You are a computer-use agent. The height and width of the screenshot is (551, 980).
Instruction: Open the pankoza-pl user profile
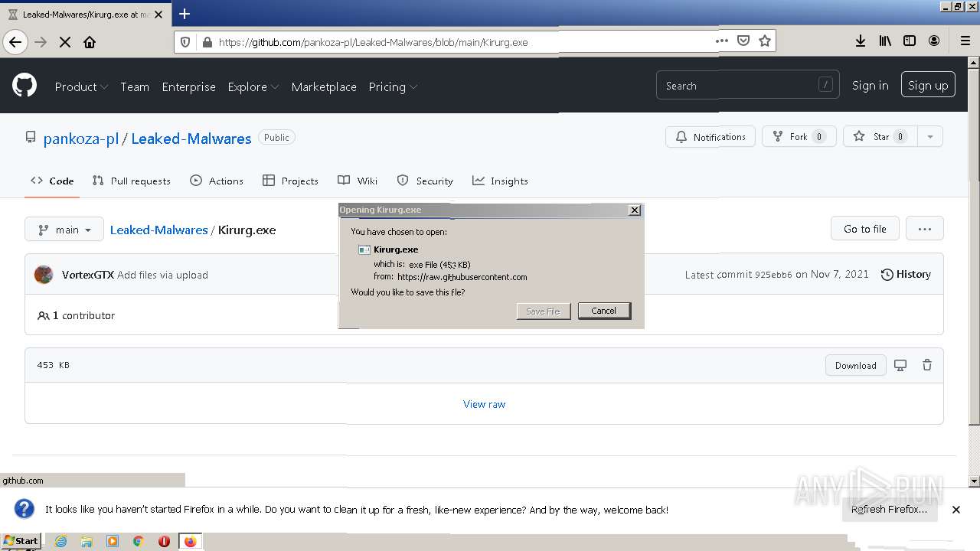coord(80,139)
